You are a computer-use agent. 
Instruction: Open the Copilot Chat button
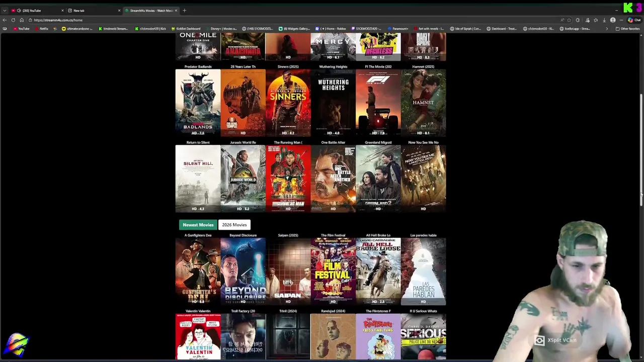coord(634,20)
